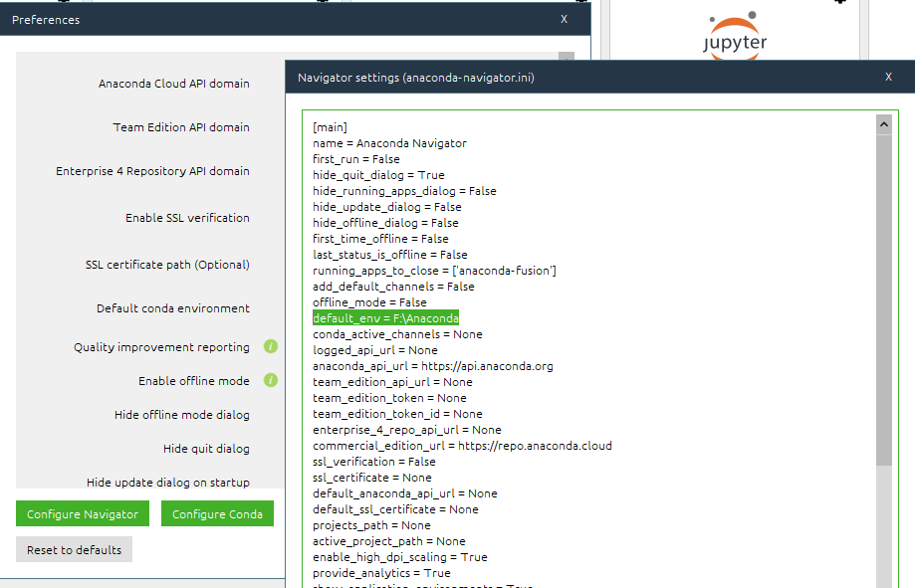
Task: Click Reset to defaults button
Action: click(74, 549)
